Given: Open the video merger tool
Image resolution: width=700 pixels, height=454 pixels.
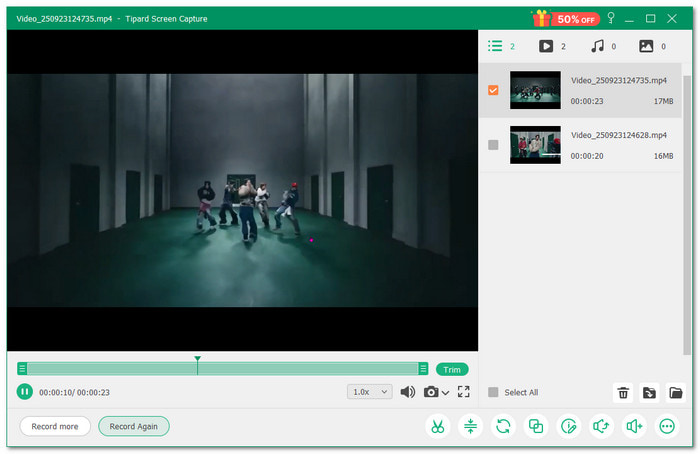Looking at the screenshot, I should click(536, 426).
